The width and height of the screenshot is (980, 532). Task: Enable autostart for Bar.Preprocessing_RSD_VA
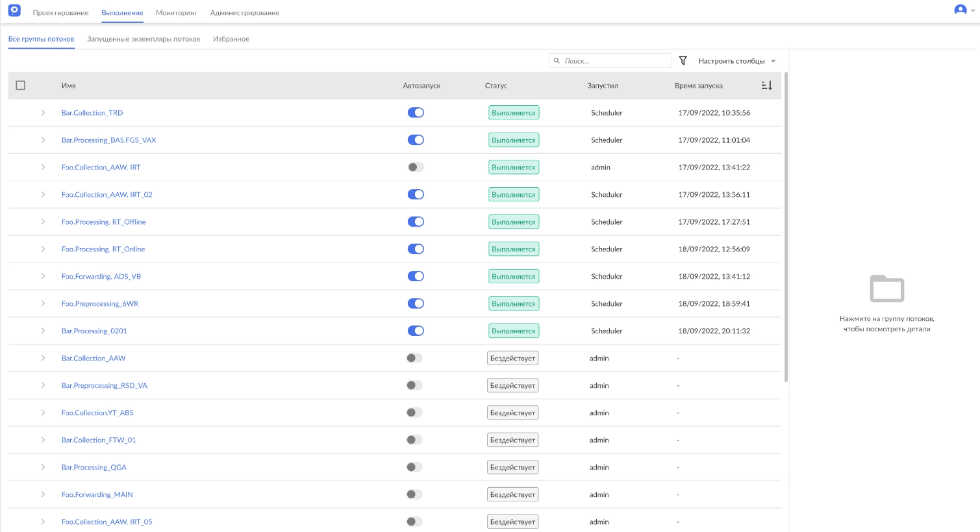414,386
